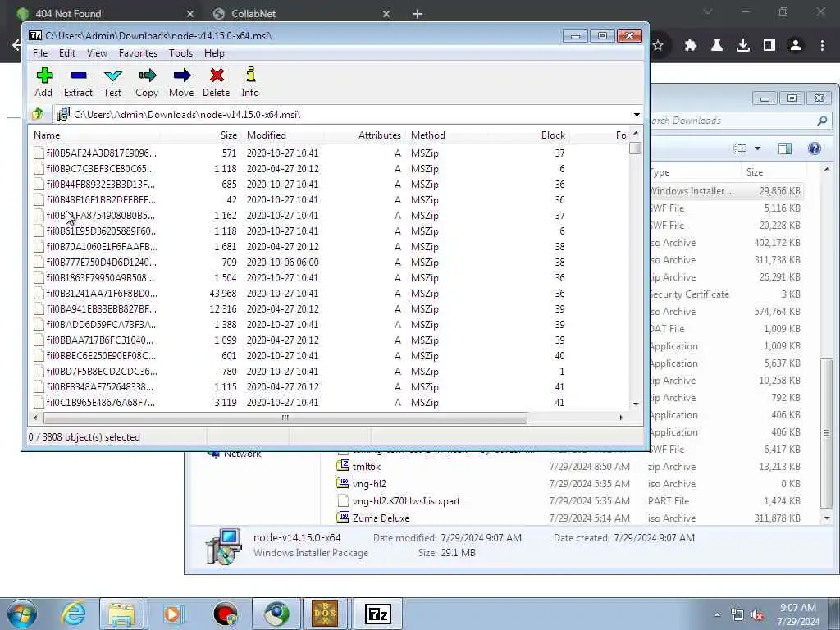Launch Internet Explorer from taskbar
The image size is (840, 630).
coord(73,614)
